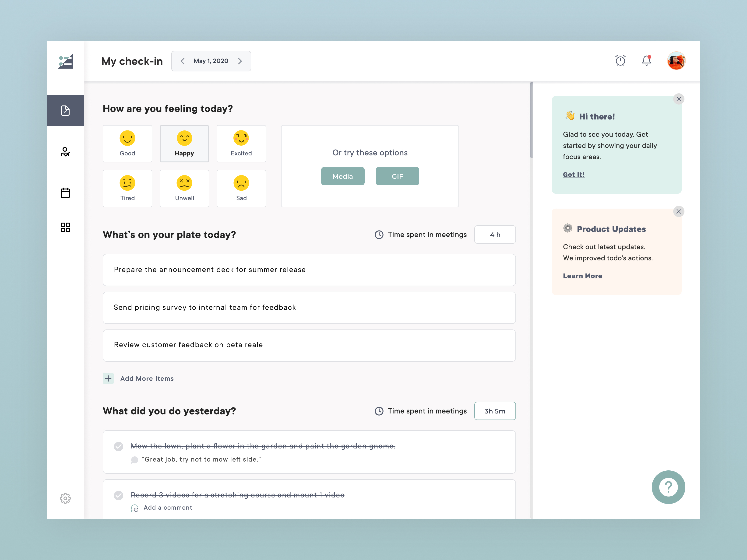
Task: Go to next day arrow
Action: (240, 61)
